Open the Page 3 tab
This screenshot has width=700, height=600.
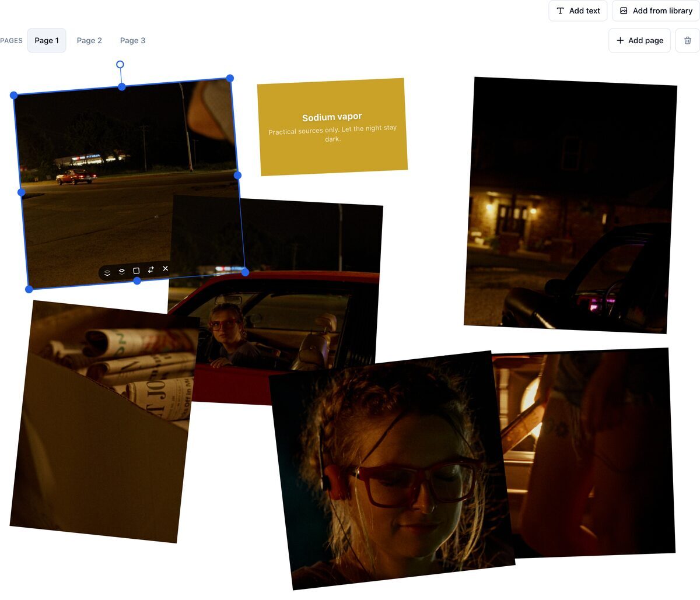[132, 40]
